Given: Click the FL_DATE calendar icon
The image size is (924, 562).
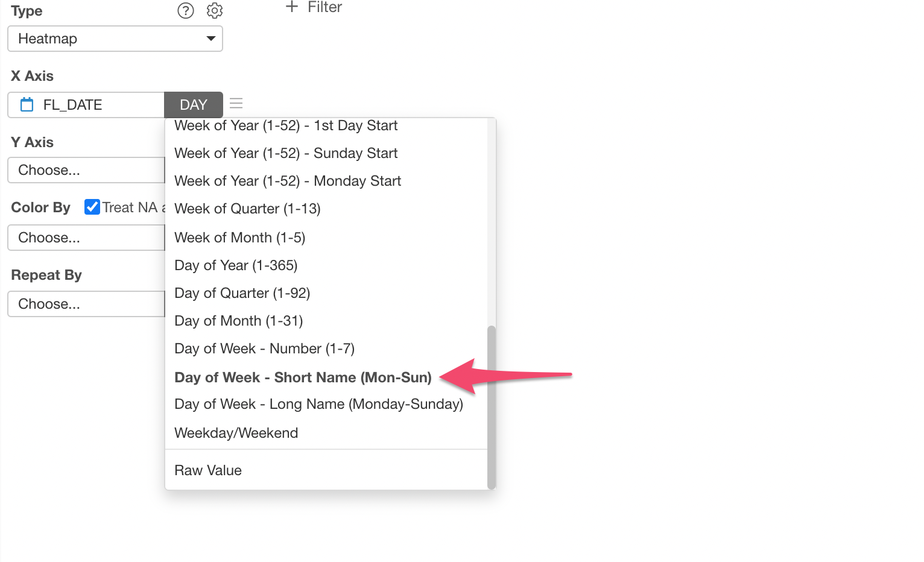Looking at the screenshot, I should 27,105.
